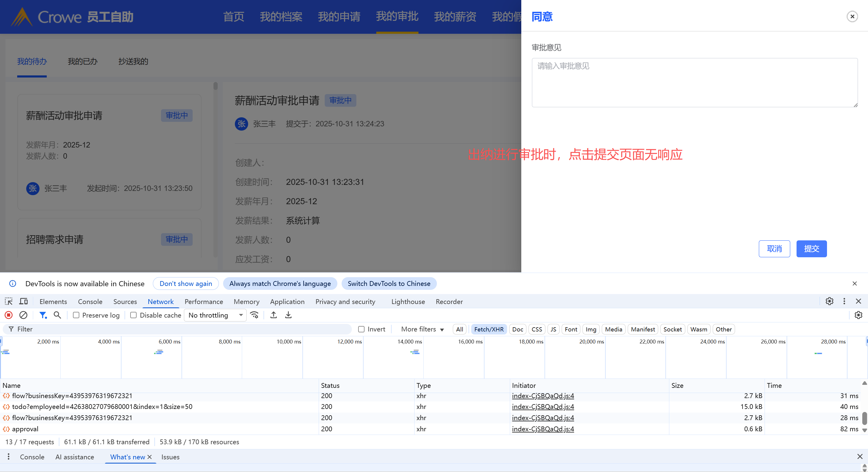This screenshot has width=868, height=472.
Task: Enable the Preserve log checkbox
Action: click(76, 315)
